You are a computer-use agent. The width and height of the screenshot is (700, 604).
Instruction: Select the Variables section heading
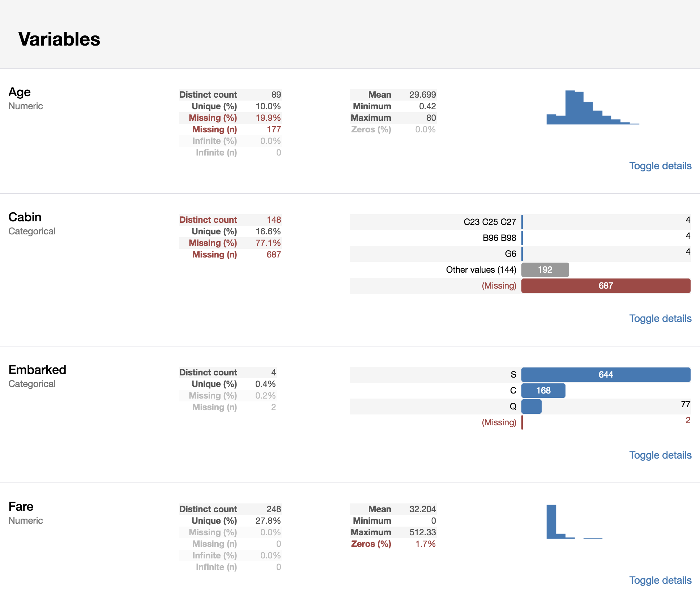coord(59,39)
